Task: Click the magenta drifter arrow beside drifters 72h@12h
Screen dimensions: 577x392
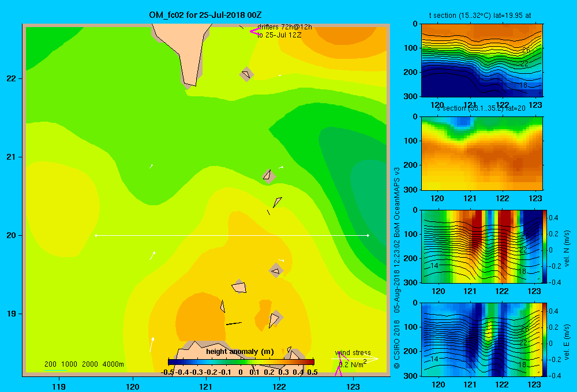Action: pyautogui.click(x=254, y=32)
